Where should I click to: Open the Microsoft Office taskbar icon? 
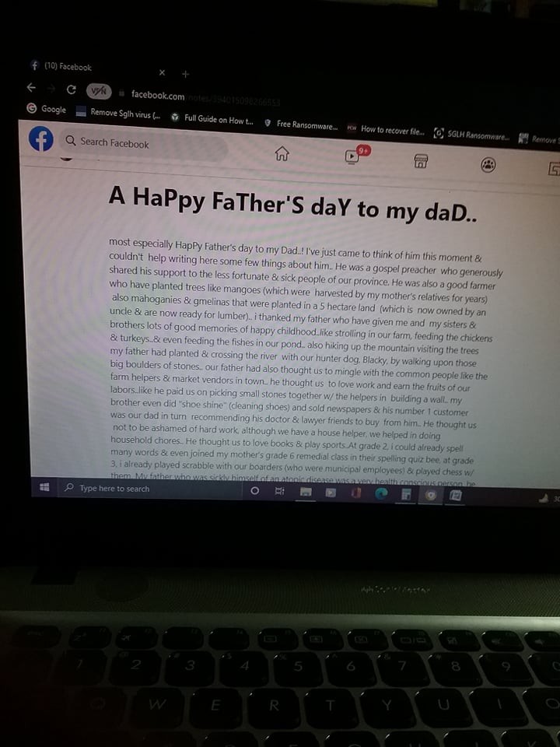(355, 493)
